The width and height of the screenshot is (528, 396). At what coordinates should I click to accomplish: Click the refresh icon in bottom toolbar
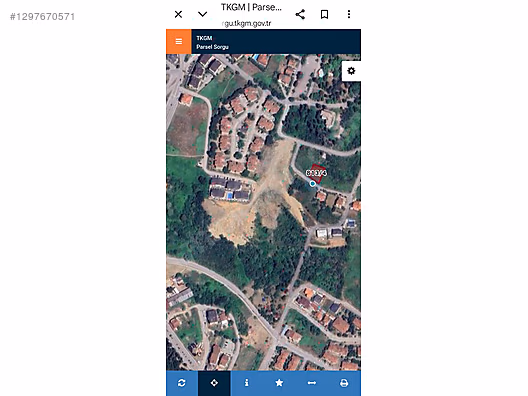[182, 383]
